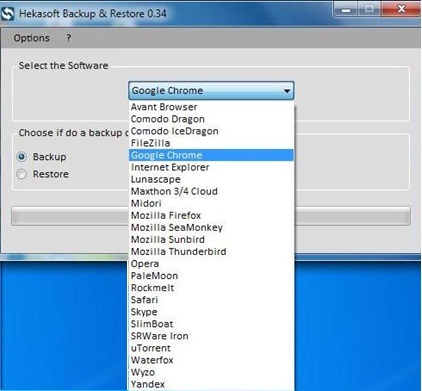Choose Comodo Dragon from the list
422x391 pixels.
211,119
